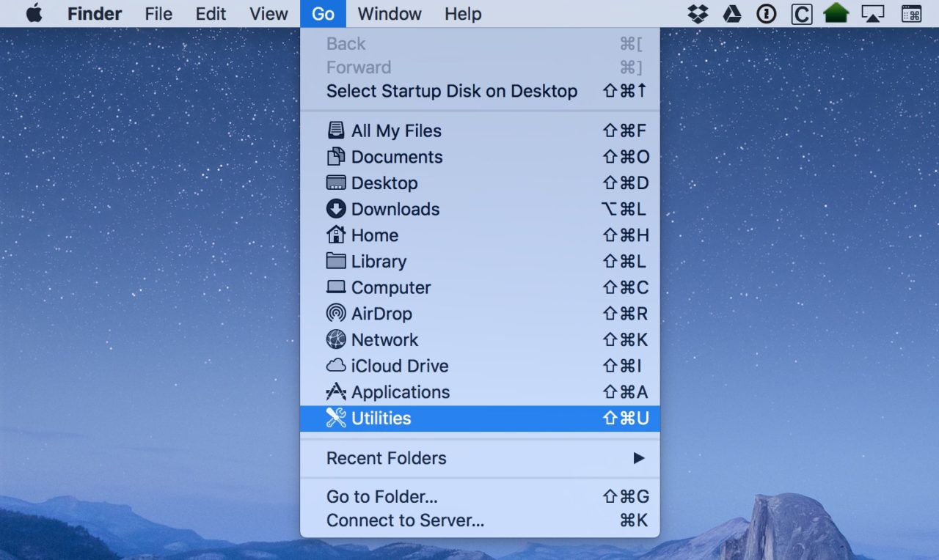Open the Edit menu
Screen dimensions: 939x560
coord(211,13)
